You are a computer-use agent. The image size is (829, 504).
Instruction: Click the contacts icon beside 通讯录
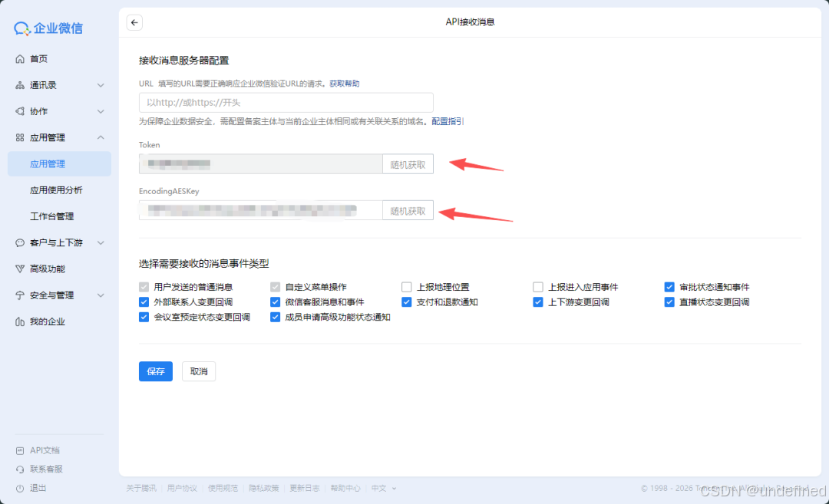[20, 85]
